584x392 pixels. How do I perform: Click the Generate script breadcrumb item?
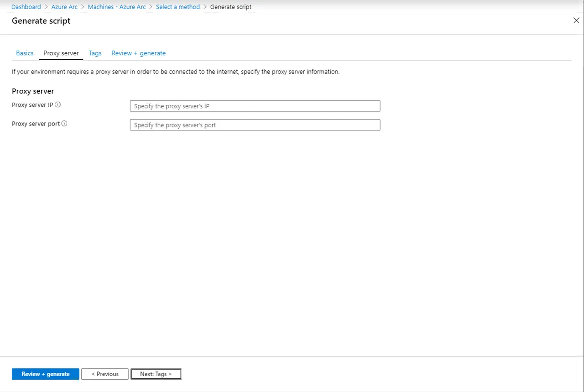pos(231,7)
